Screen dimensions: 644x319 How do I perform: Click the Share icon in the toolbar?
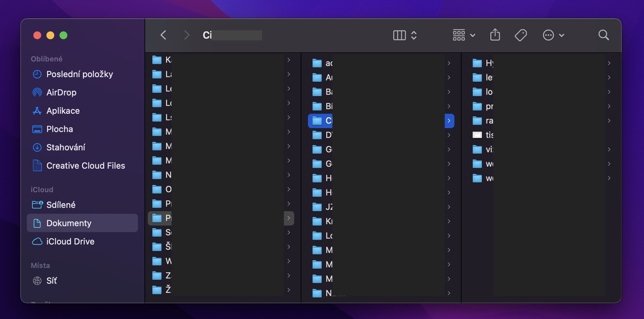click(x=495, y=35)
